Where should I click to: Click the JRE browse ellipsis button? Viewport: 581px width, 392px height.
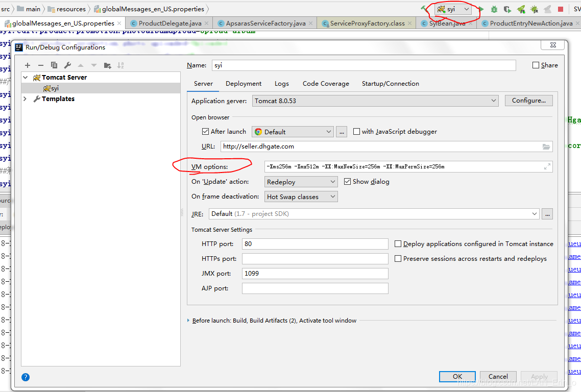(547, 214)
